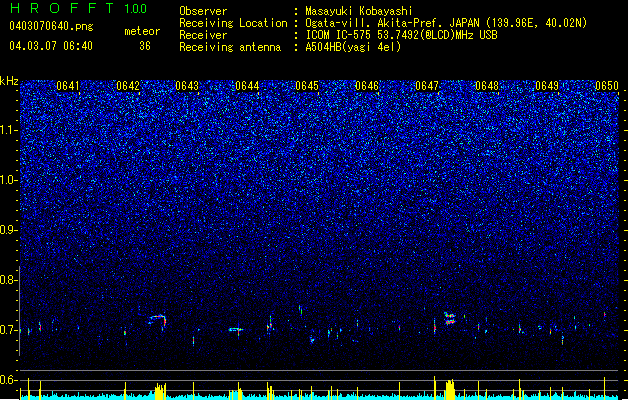The image size is (629, 400).
Task: Click the bright meteor echo cluster after 0647
Action: 450,318
